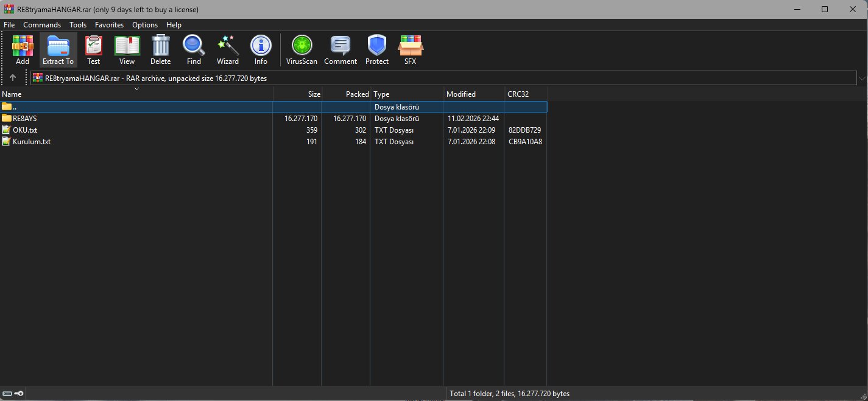This screenshot has height=401, width=868.
Task: Add a comment to the archive
Action: [340, 49]
